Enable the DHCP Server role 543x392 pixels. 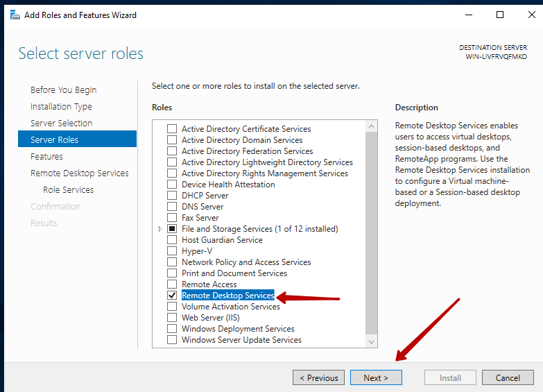pyautogui.click(x=172, y=196)
